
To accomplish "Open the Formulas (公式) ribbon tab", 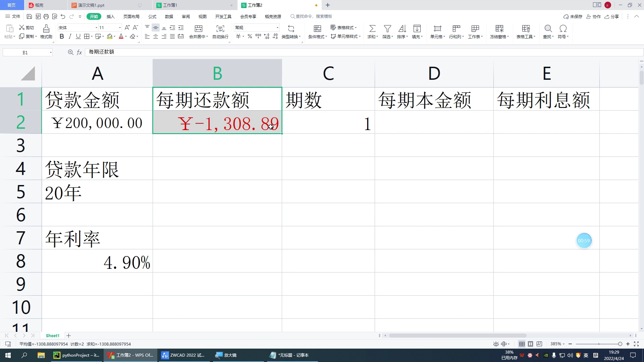I will click(x=152, y=16).
